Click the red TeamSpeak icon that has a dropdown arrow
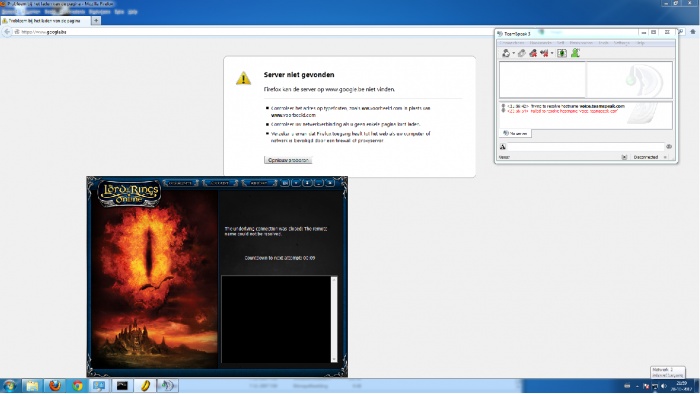Image resolution: width=700 pixels, height=394 pixels. [x=544, y=53]
